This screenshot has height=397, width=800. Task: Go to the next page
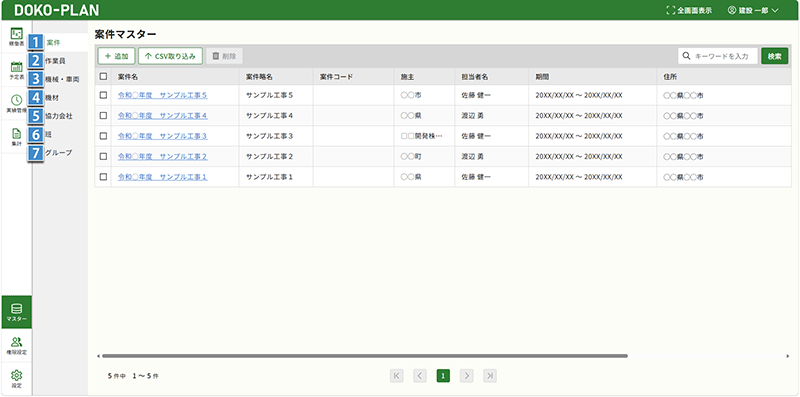click(466, 376)
